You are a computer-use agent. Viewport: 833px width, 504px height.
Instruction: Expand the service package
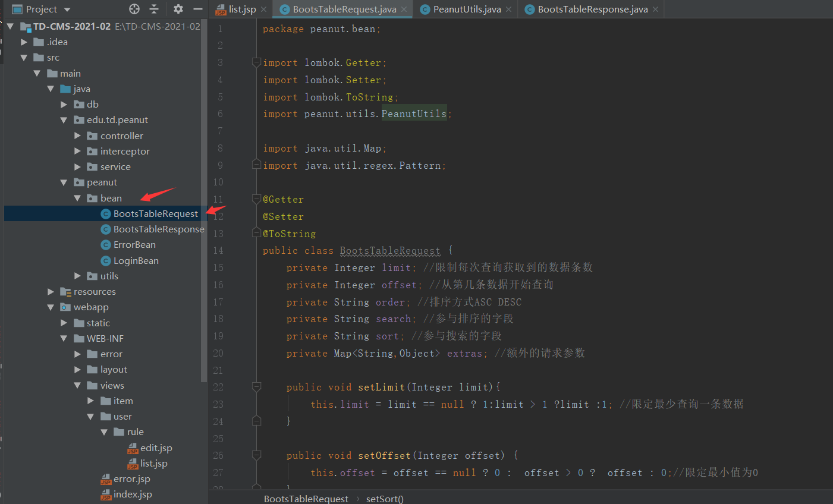point(77,167)
